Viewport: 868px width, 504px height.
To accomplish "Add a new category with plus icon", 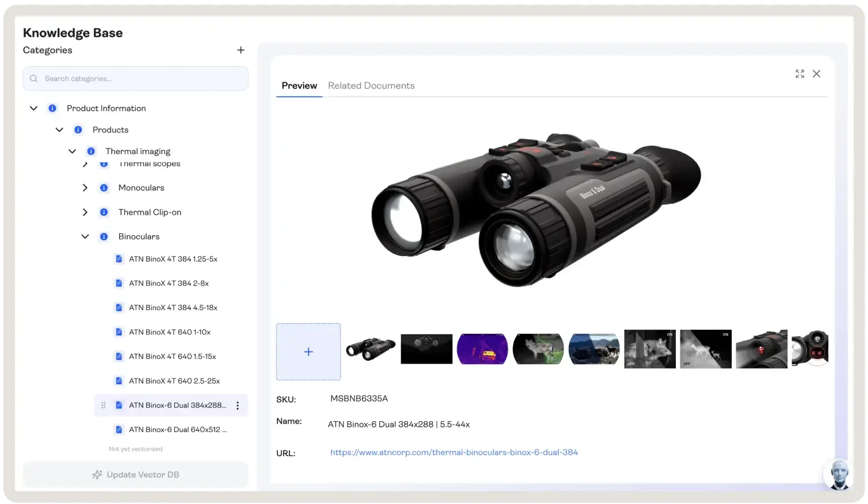I will coord(240,50).
